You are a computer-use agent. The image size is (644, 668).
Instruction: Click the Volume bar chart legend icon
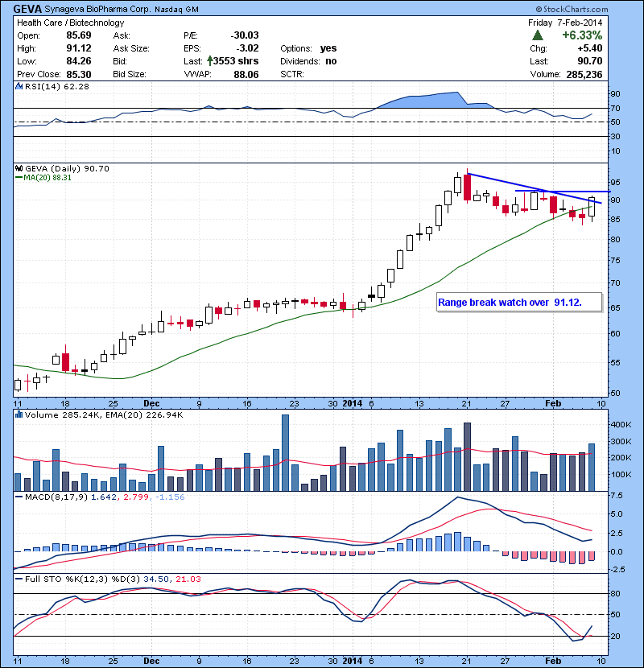point(19,414)
